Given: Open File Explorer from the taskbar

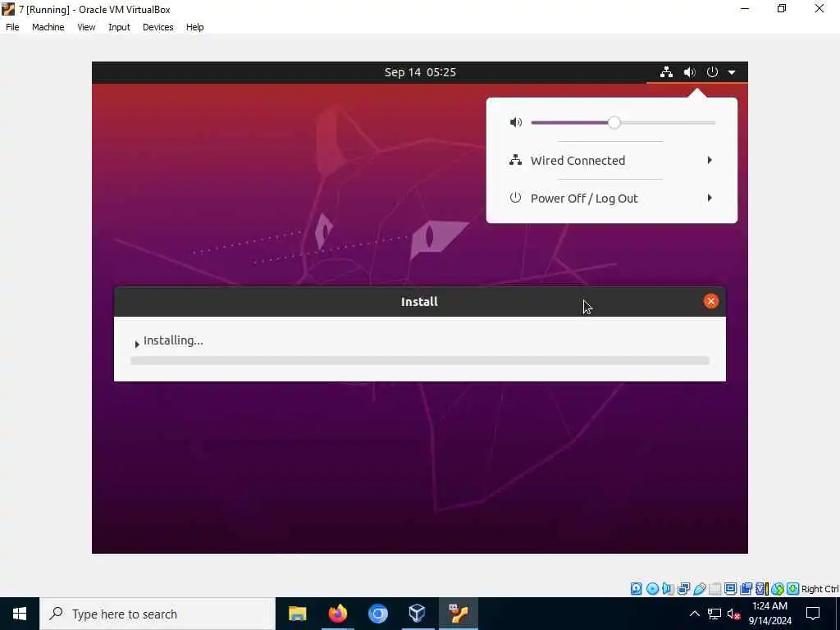Looking at the screenshot, I should [297, 614].
